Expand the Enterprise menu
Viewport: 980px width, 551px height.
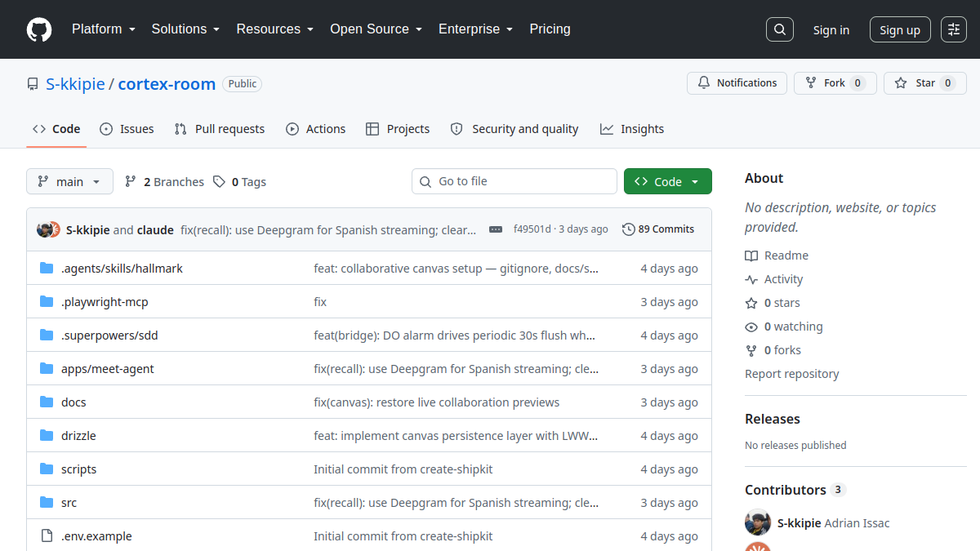(475, 29)
